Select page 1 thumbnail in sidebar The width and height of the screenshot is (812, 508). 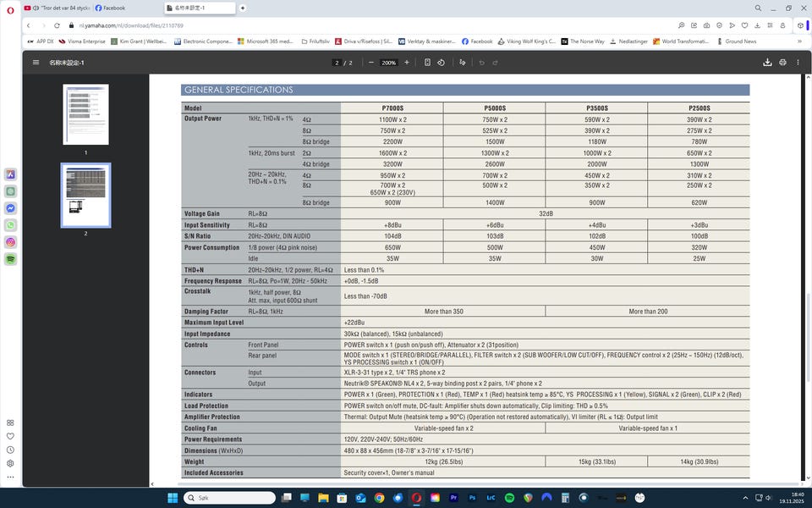[86, 114]
